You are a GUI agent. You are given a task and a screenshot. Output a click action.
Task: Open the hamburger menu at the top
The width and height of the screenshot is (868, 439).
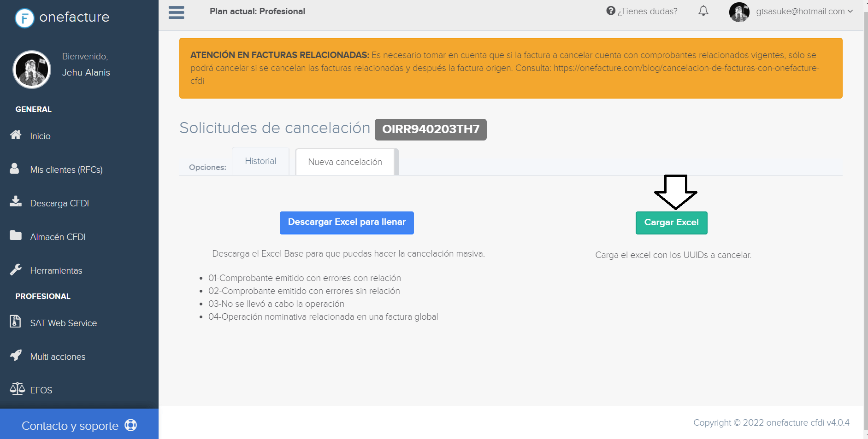(176, 12)
